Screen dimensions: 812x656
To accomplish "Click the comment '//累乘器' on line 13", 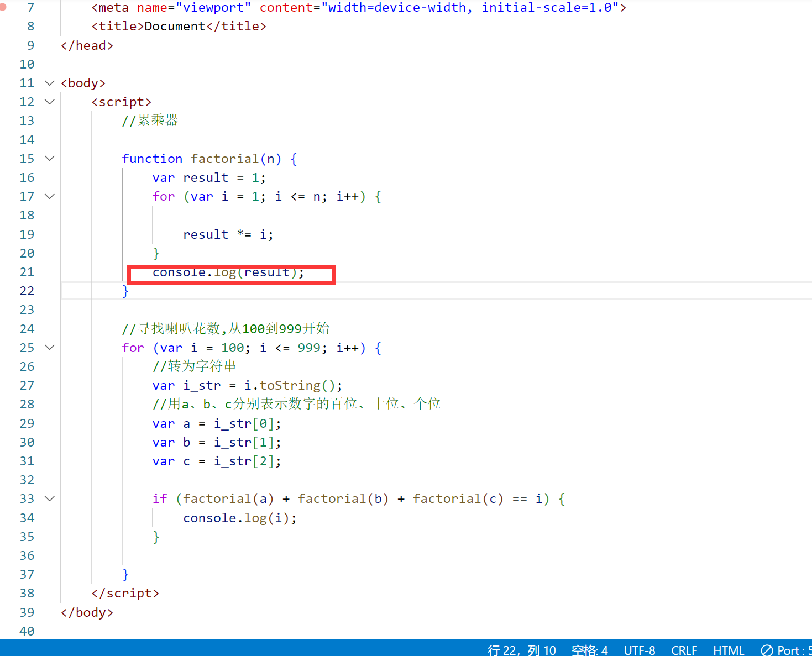I will (x=150, y=120).
